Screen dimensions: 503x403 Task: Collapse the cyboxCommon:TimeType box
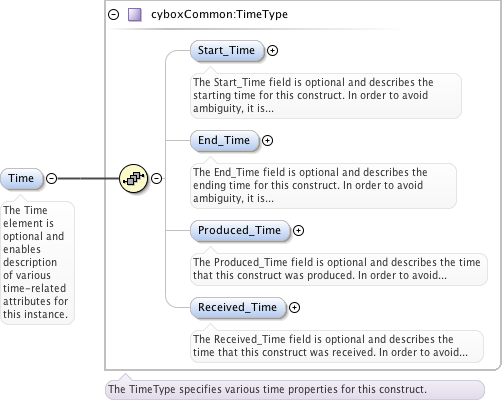(114, 15)
